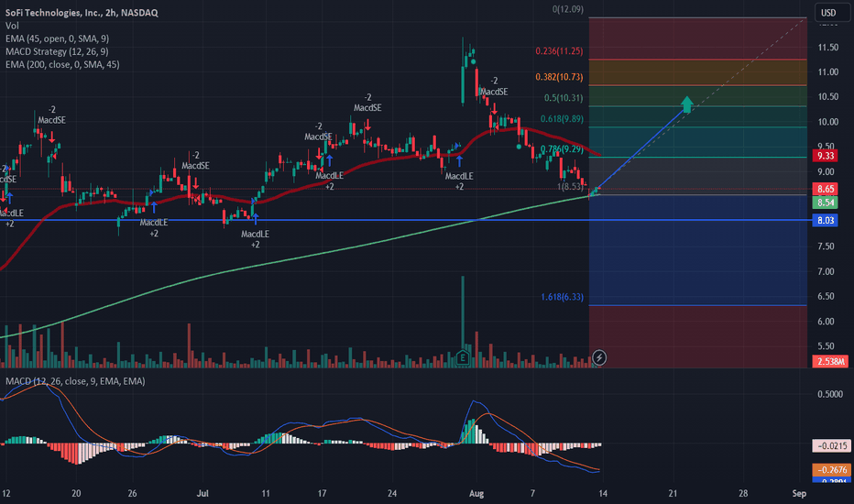Click the Jul date on time axis
854x504 pixels.
tap(203, 494)
